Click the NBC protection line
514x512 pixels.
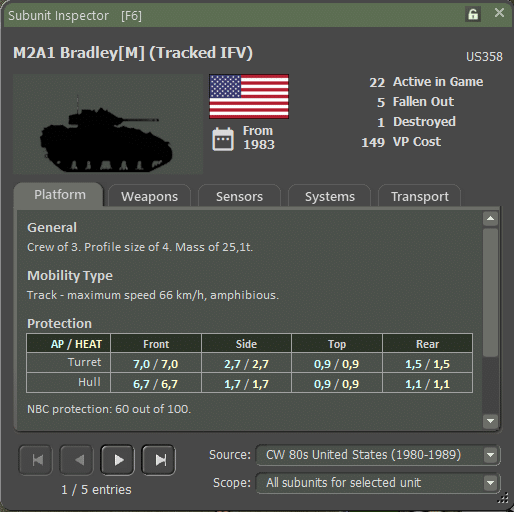[x=109, y=409]
